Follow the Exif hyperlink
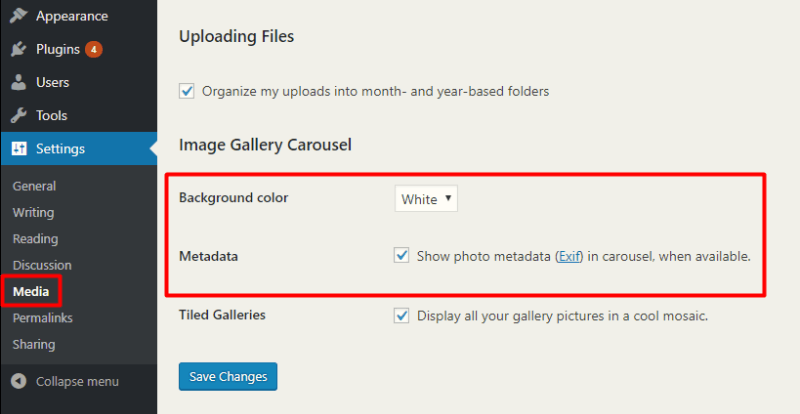This screenshot has height=414, width=800. (x=569, y=256)
